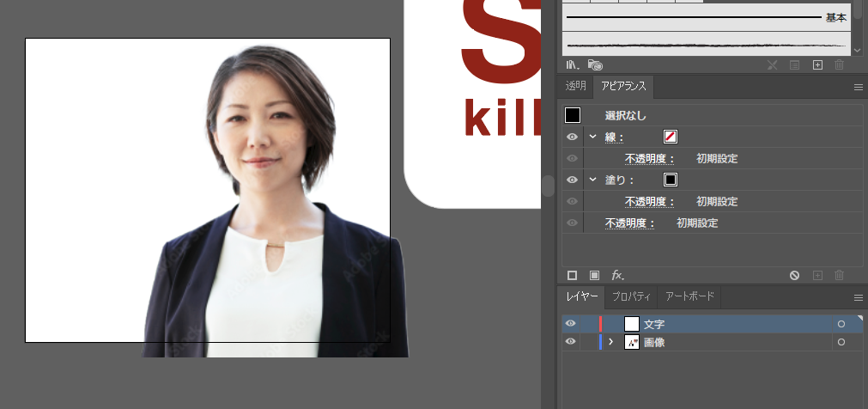This screenshot has height=409, width=868.
Task: Expand the 画像 layer contents
Action: pyautogui.click(x=611, y=343)
